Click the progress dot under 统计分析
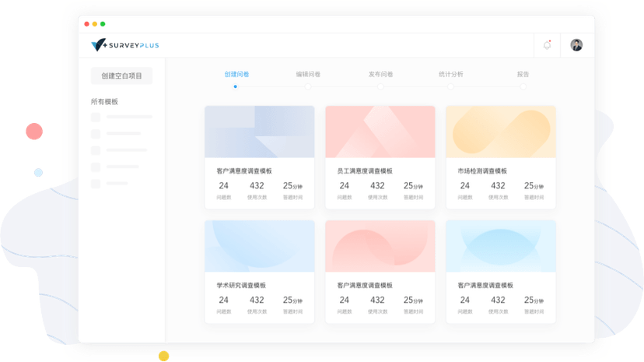This screenshot has height=362, width=644. tap(450, 86)
